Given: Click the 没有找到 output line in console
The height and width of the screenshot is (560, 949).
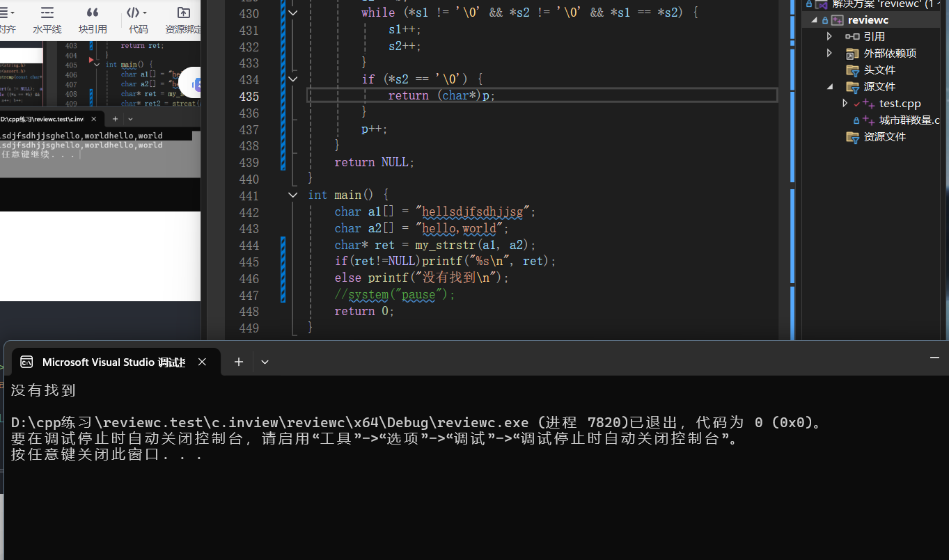Looking at the screenshot, I should tap(43, 390).
